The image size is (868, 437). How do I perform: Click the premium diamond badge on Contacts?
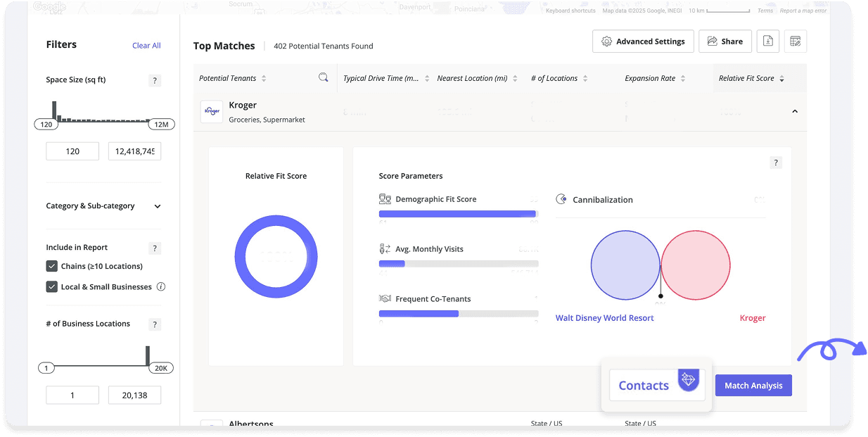[x=688, y=380]
